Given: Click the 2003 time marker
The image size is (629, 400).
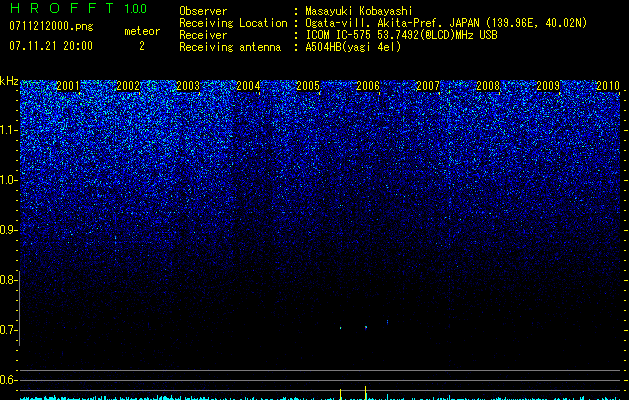Looking at the screenshot, I should click(x=188, y=85).
